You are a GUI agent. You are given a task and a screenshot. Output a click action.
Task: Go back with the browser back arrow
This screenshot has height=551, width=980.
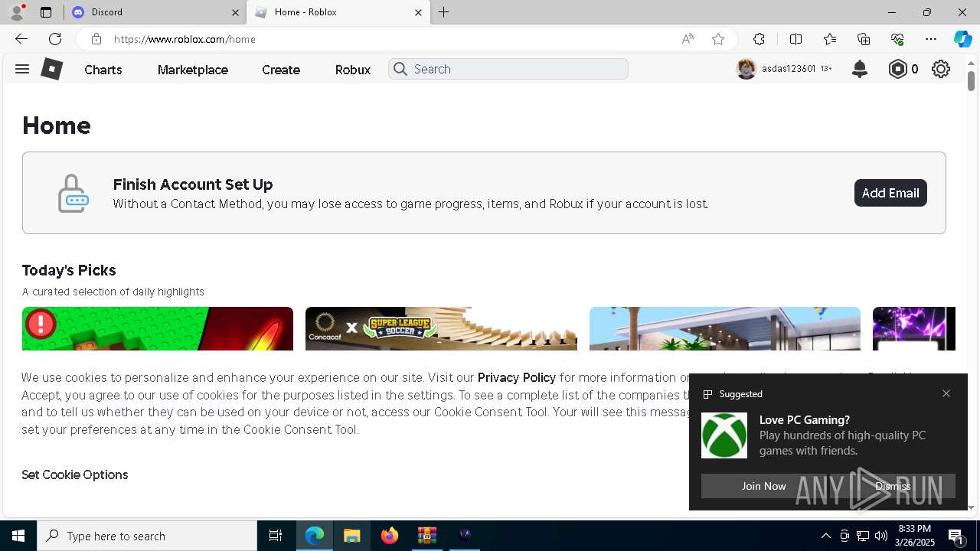[x=21, y=39]
